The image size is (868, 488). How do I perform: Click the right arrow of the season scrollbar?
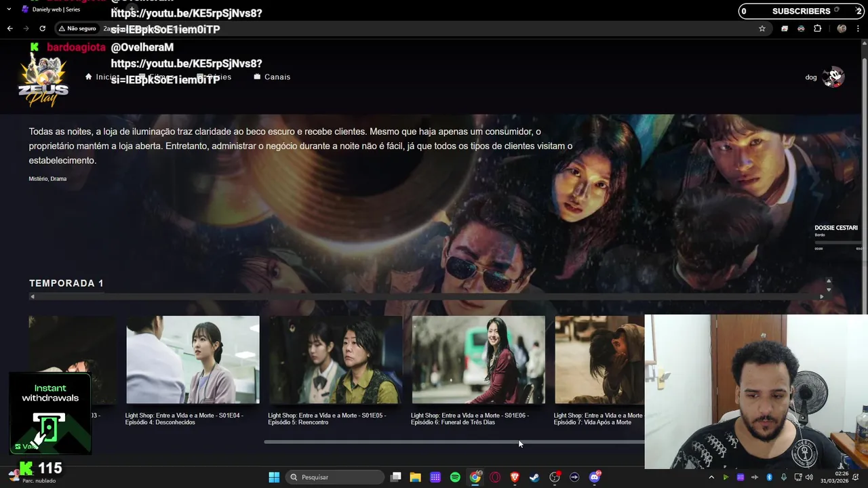822,297
